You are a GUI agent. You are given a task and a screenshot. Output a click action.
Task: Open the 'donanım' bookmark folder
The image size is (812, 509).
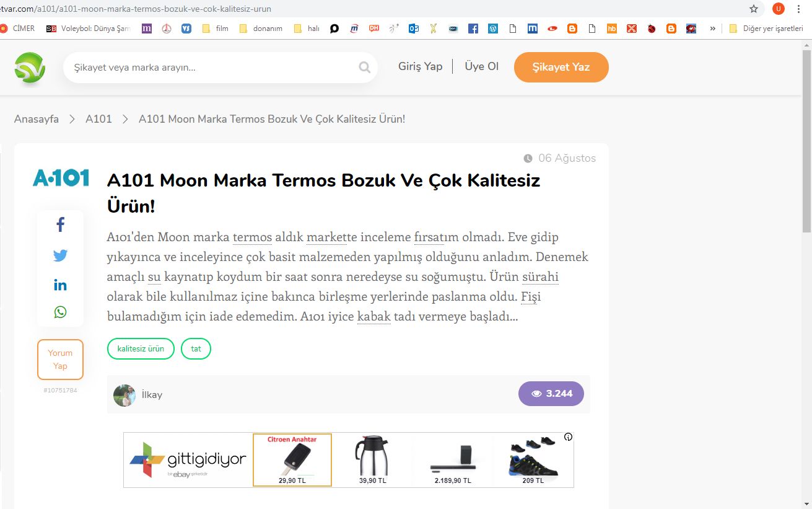[x=261, y=29]
